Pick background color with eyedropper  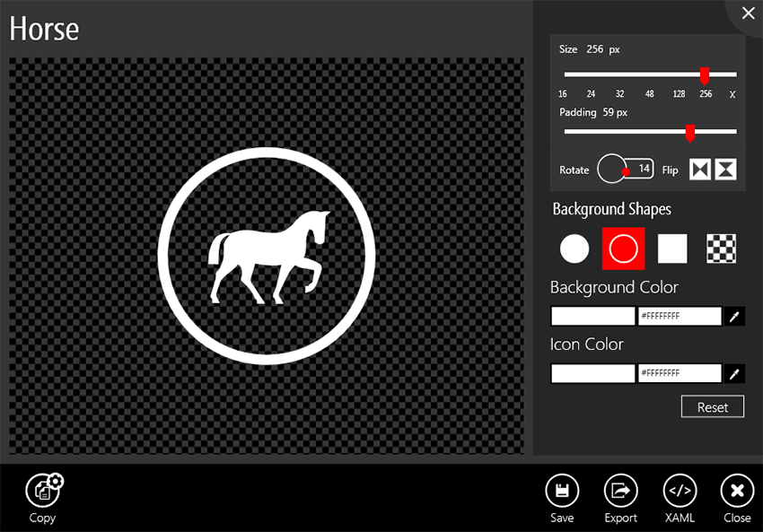tap(735, 317)
